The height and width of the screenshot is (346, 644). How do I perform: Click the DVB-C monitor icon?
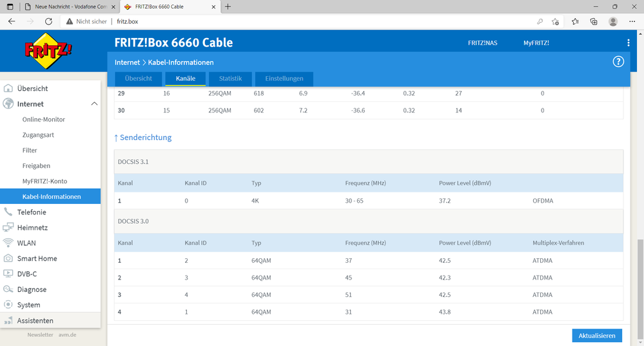click(x=8, y=274)
